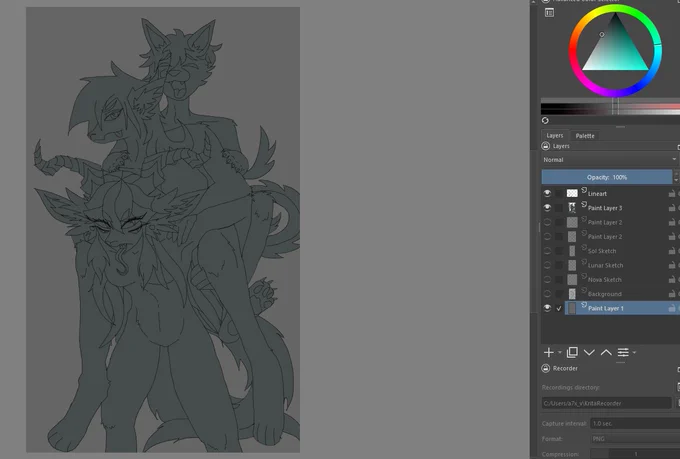This screenshot has height=459, width=680.
Task: Lock Paint Layer 1
Action: click(671, 308)
